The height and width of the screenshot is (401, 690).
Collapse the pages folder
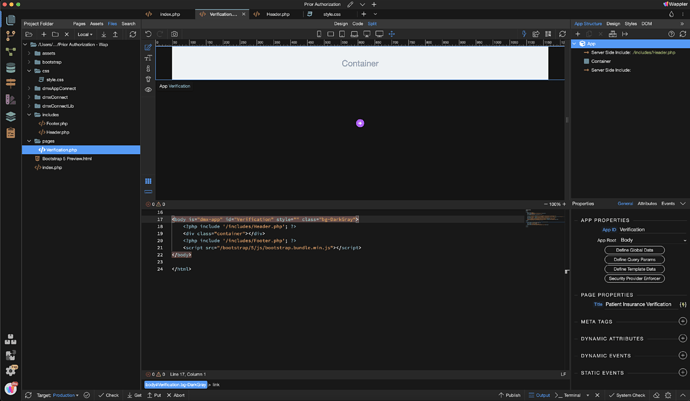pos(29,141)
